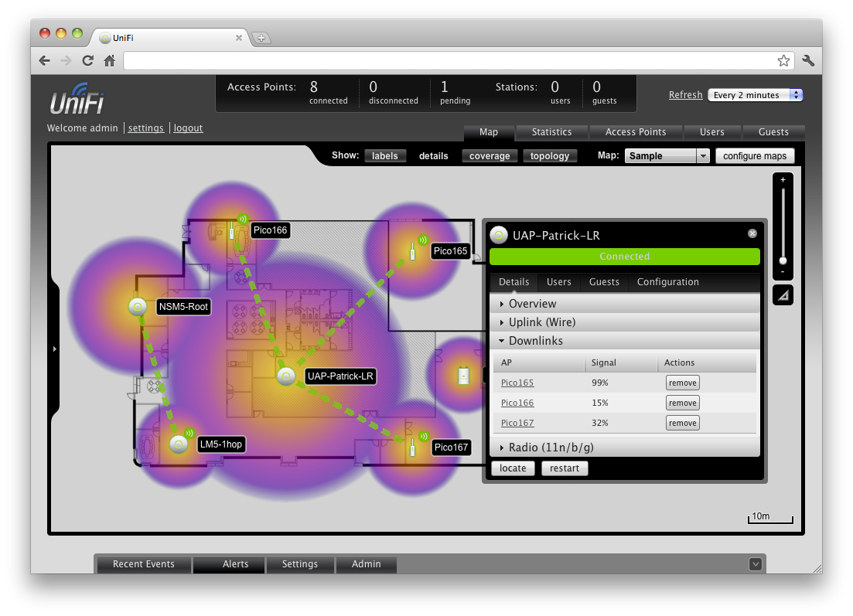Select the LM5-1hop access point icon
Screen dimensions: 853x616
coord(179,444)
